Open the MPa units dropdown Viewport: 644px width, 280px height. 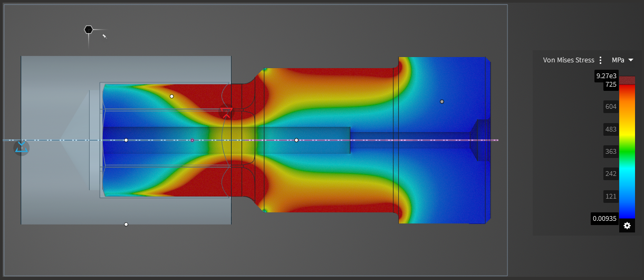tap(622, 60)
